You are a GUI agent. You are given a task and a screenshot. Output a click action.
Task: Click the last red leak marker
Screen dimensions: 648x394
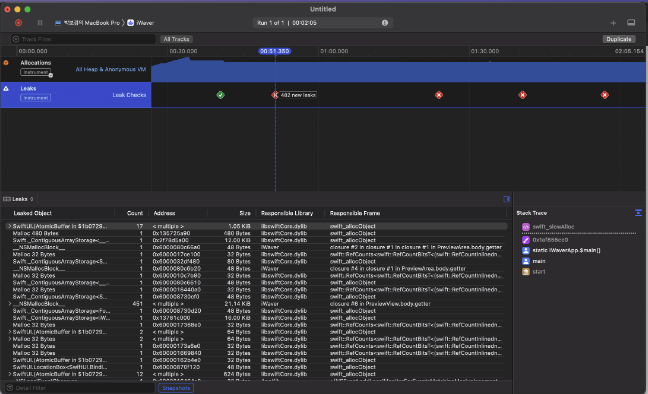tap(605, 95)
